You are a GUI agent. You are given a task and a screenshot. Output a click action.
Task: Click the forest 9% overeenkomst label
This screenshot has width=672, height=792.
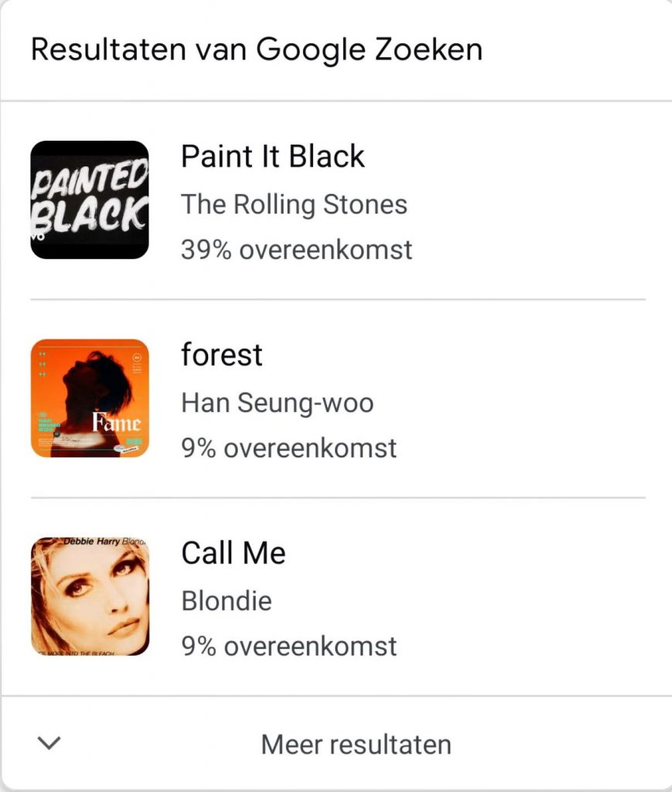point(288,449)
